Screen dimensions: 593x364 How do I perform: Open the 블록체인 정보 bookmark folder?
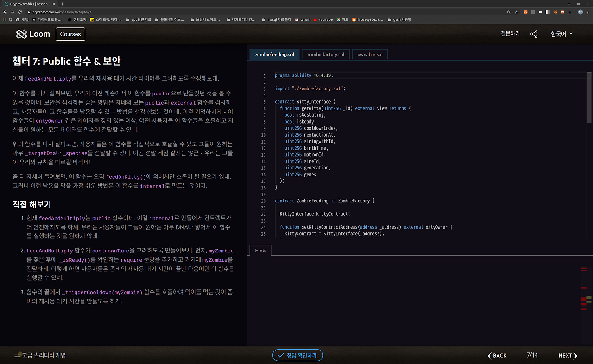170,20
